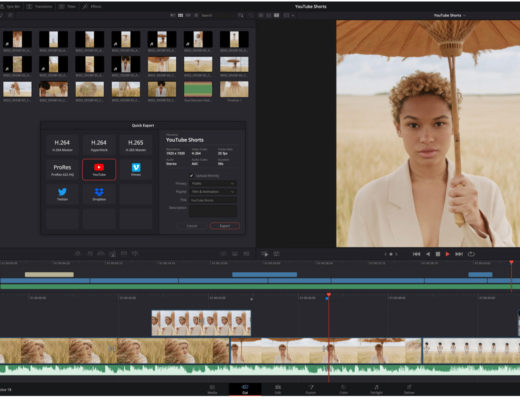The width and height of the screenshot is (520, 400).
Task: Click the jog wheel control left of transport buttons
Action: tap(391, 254)
